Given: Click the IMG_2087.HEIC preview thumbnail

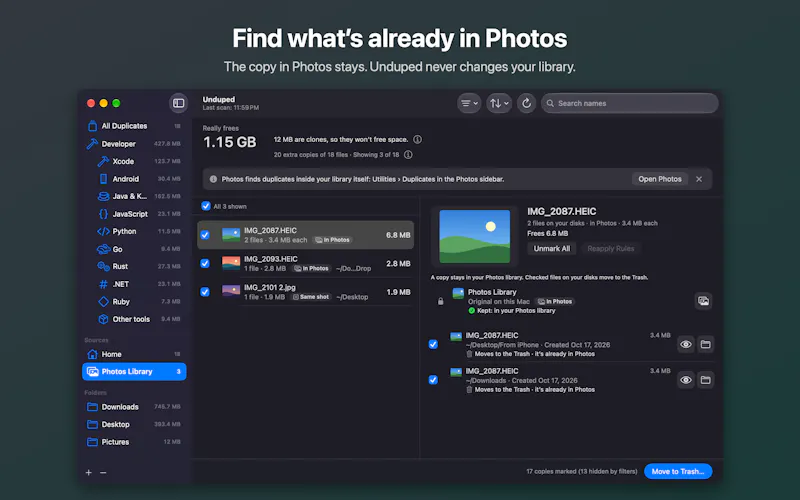Looking at the screenshot, I should [x=474, y=236].
